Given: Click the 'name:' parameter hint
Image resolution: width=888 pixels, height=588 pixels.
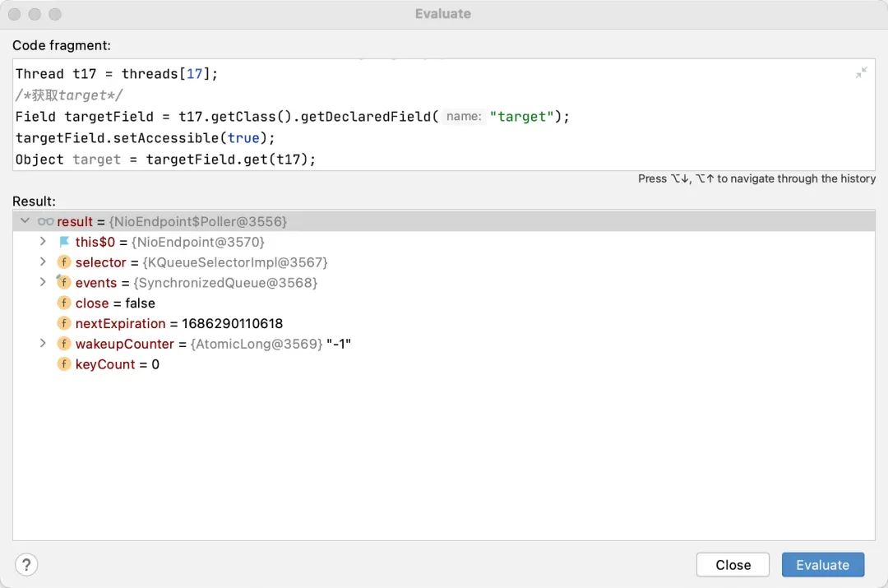Looking at the screenshot, I should [464, 116].
